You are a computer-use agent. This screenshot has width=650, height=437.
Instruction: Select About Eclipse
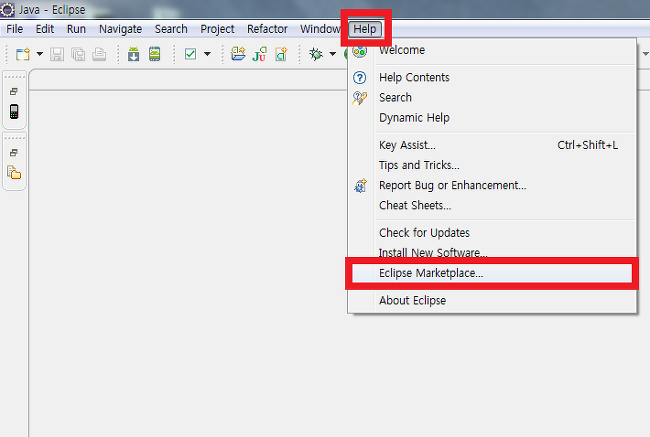492,301
